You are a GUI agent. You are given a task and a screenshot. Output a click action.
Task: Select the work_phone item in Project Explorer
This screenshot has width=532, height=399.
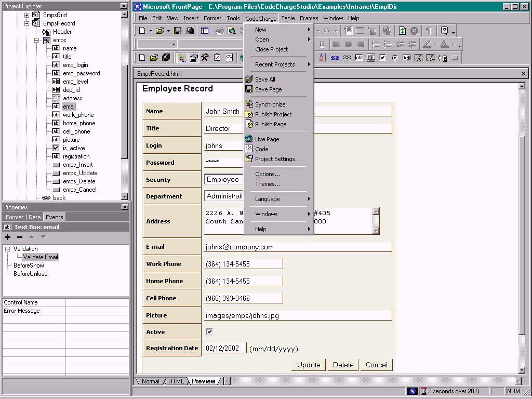click(78, 115)
